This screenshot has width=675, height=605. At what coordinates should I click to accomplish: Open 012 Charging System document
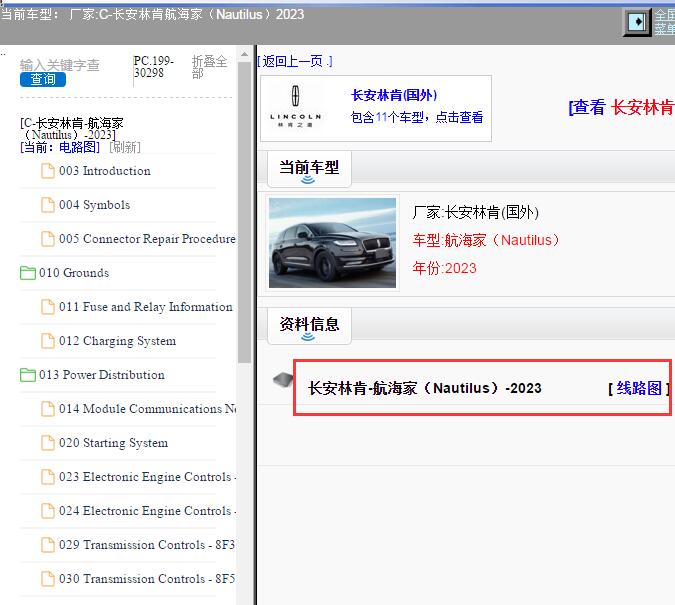pos(118,341)
